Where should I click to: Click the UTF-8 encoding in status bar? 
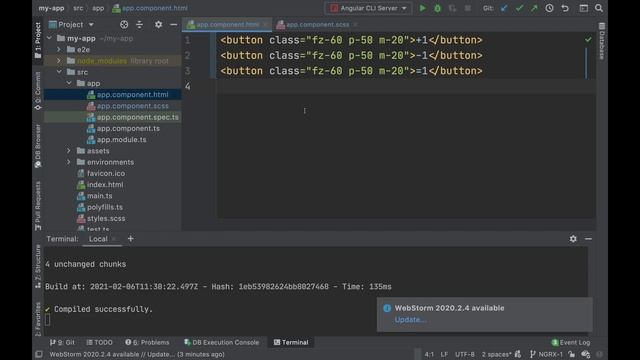coord(465,354)
